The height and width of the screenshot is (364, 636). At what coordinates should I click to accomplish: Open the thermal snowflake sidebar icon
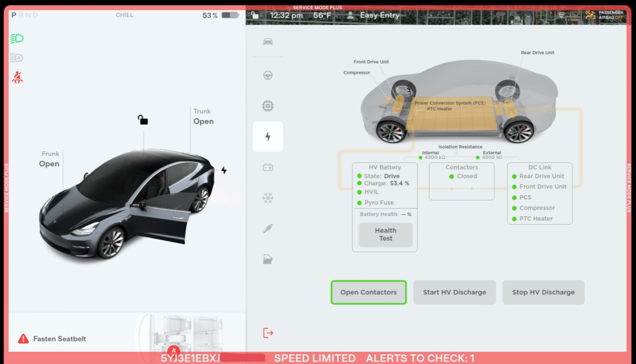tap(268, 198)
